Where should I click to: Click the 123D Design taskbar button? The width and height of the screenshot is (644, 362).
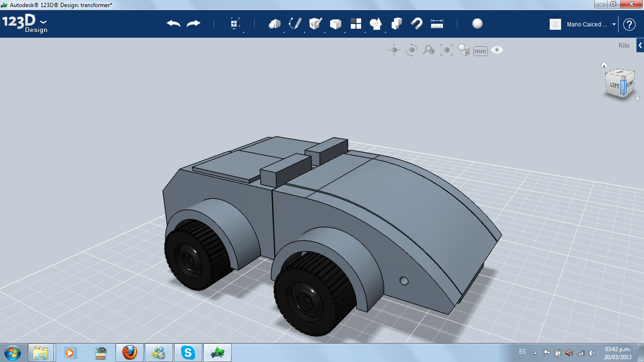point(217,353)
